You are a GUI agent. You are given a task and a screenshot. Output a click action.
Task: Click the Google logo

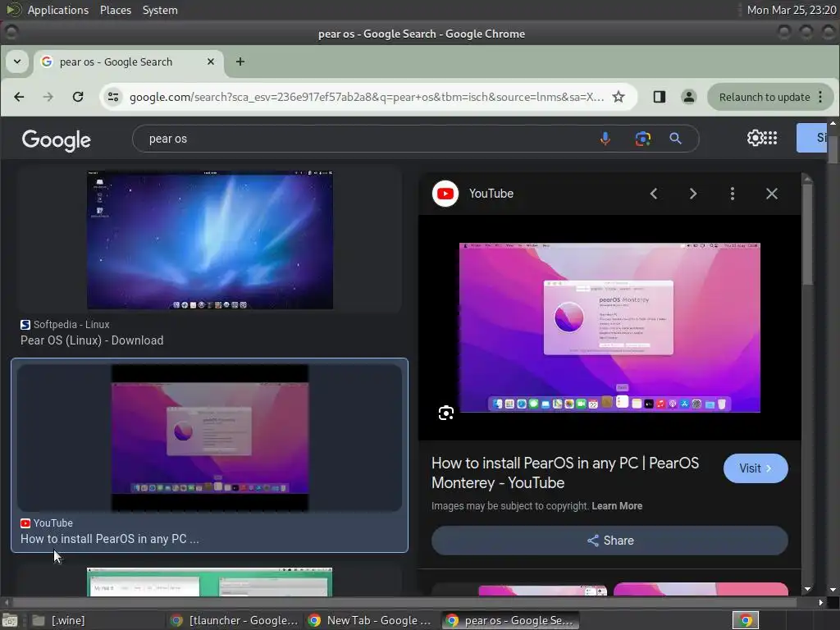point(57,139)
